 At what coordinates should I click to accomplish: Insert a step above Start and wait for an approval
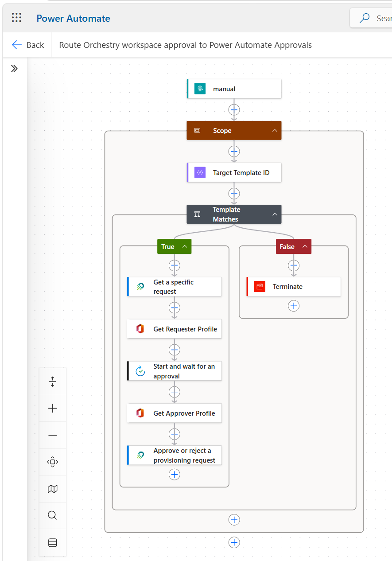[x=174, y=350]
